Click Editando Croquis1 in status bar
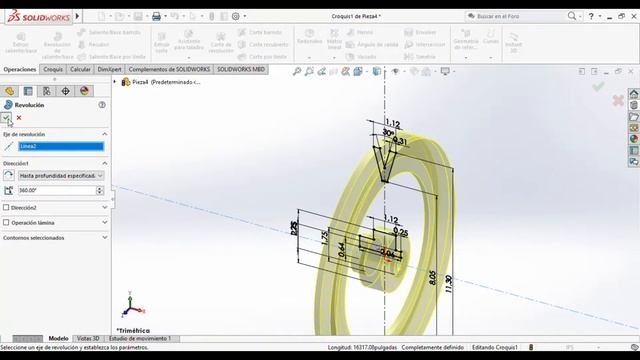 coord(495,347)
